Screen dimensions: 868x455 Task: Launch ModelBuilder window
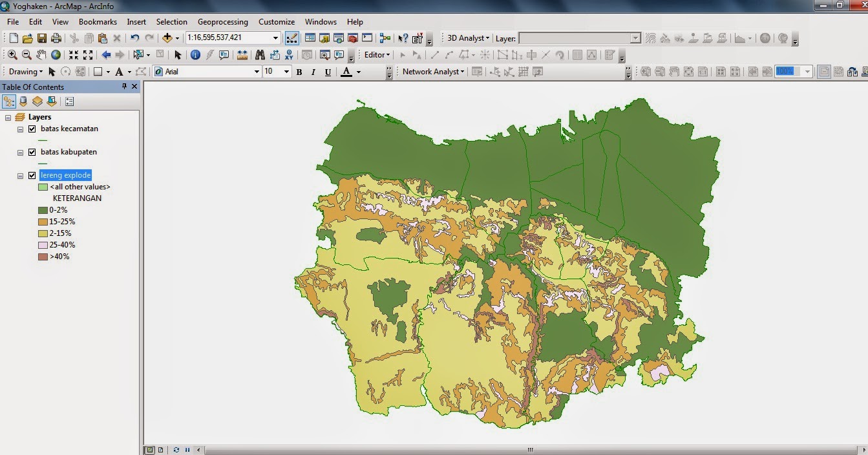pyautogui.click(x=385, y=38)
